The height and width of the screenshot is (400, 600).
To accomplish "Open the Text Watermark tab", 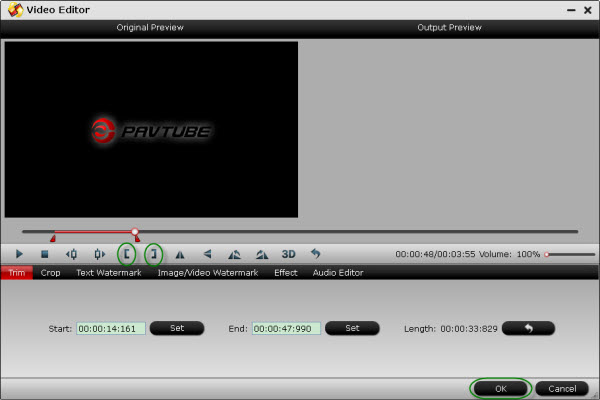I will 109,273.
